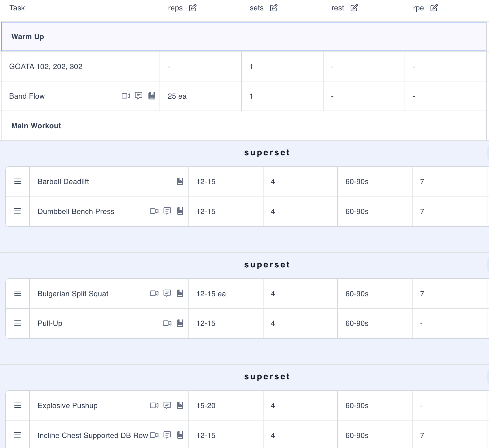The width and height of the screenshot is (489, 448).
Task: Open the video for Dumbbell Bench Press
Action: click(154, 211)
